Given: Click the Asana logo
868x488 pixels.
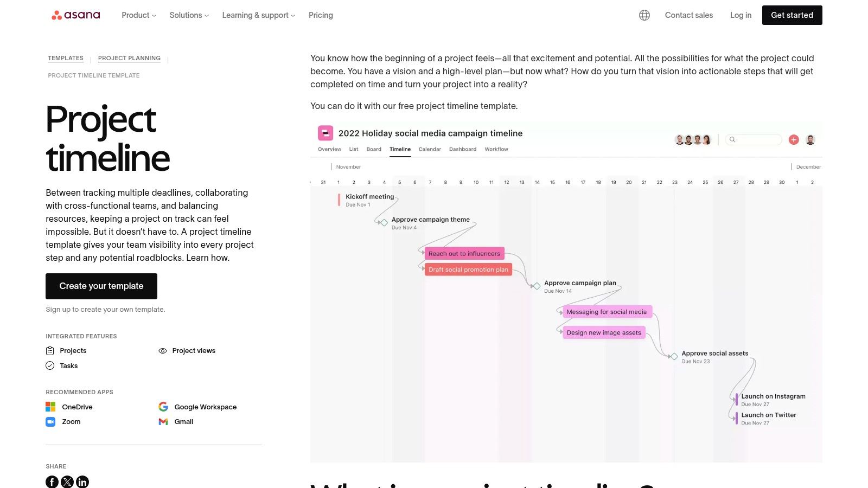Looking at the screenshot, I should (x=76, y=15).
